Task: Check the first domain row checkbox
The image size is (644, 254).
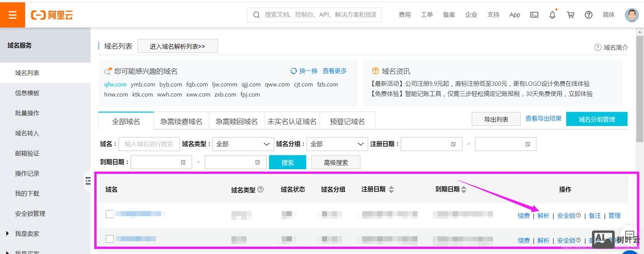Action: pos(109,214)
